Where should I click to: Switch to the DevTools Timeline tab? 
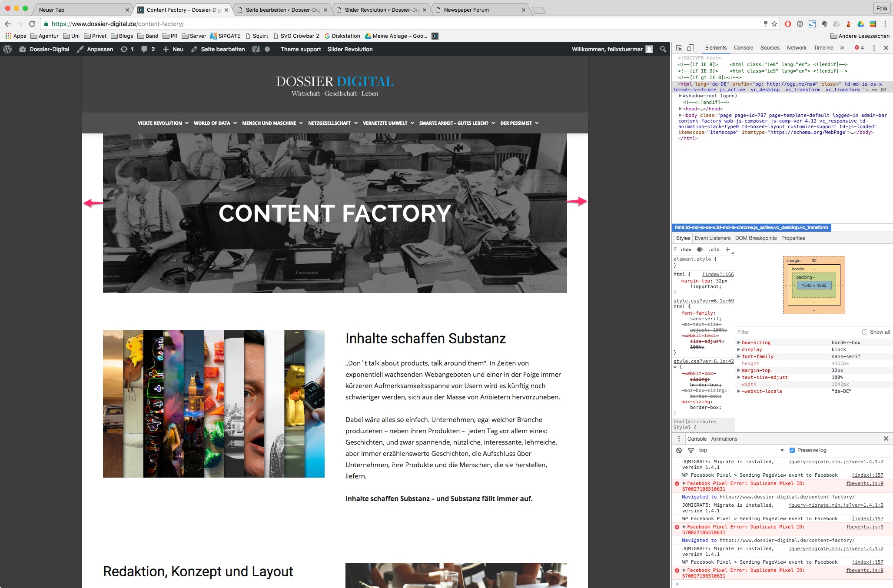click(x=823, y=48)
